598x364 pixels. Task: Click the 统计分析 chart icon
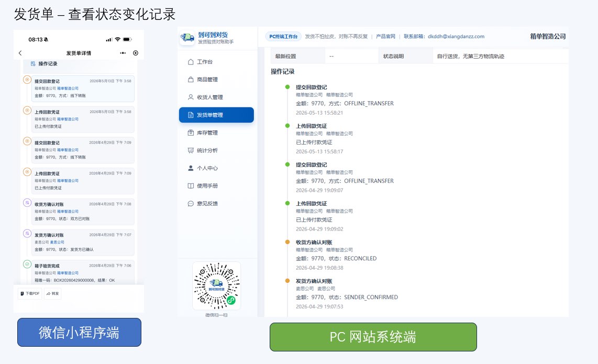191,150
